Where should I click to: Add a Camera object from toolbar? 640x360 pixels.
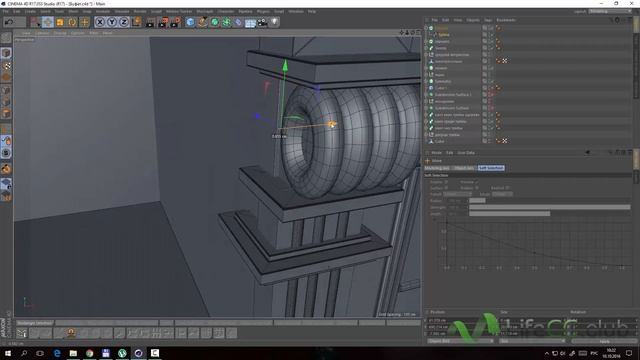tap(262, 22)
